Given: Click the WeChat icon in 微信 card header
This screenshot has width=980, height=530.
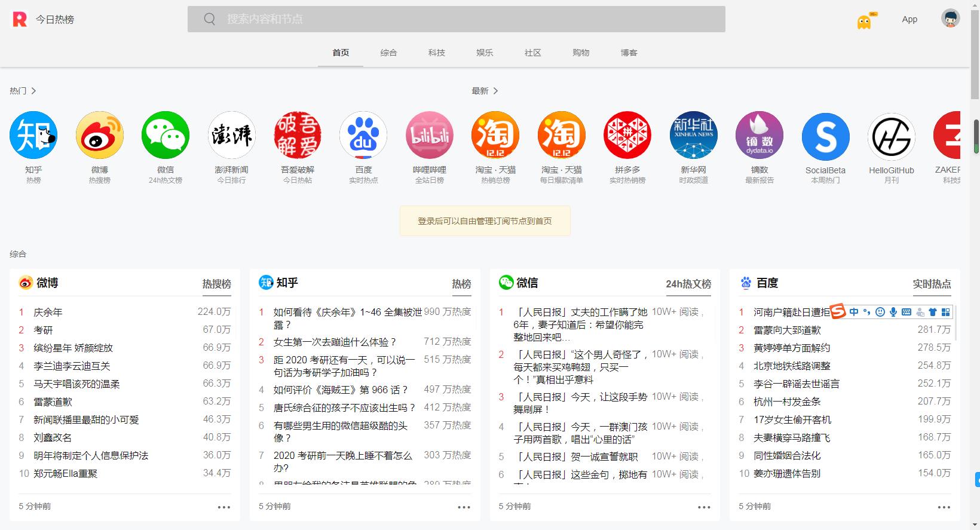Looking at the screenshot, I should click(506, 282).
